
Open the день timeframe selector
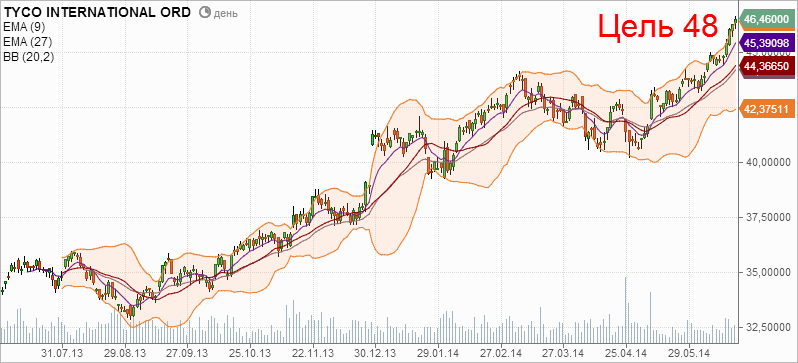pyautogui.click(x=225, y=14)
